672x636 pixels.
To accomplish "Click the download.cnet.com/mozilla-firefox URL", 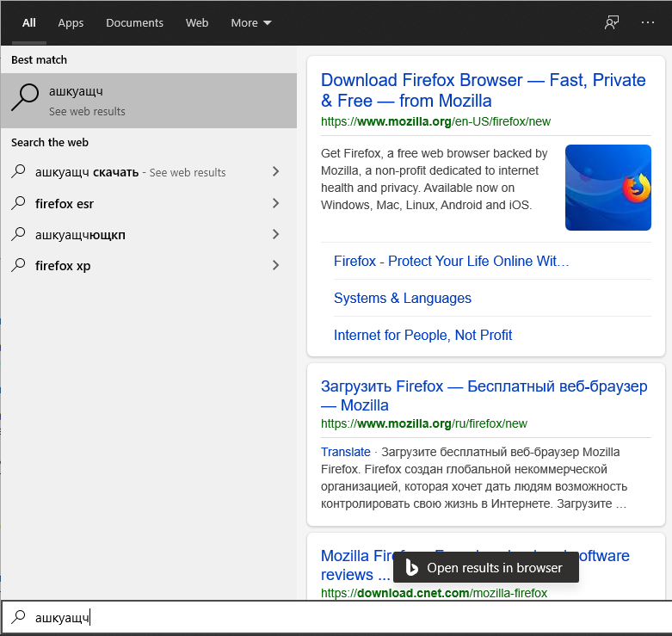I will coord(434,593).
